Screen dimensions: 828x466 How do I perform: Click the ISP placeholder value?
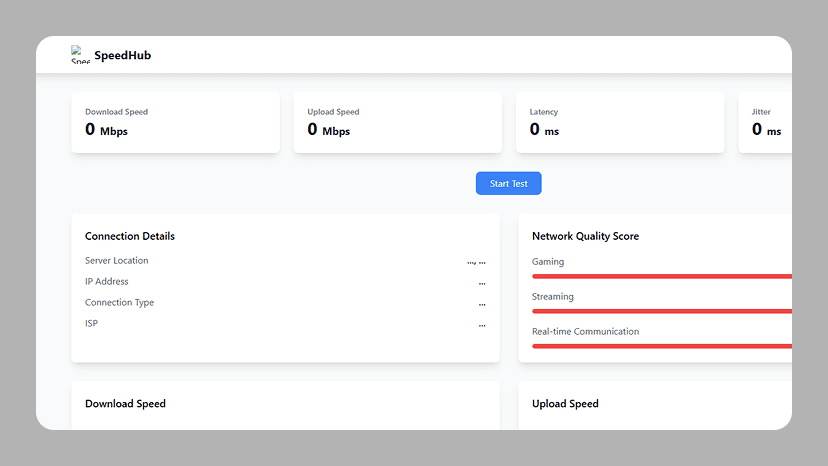coord(482,325)
